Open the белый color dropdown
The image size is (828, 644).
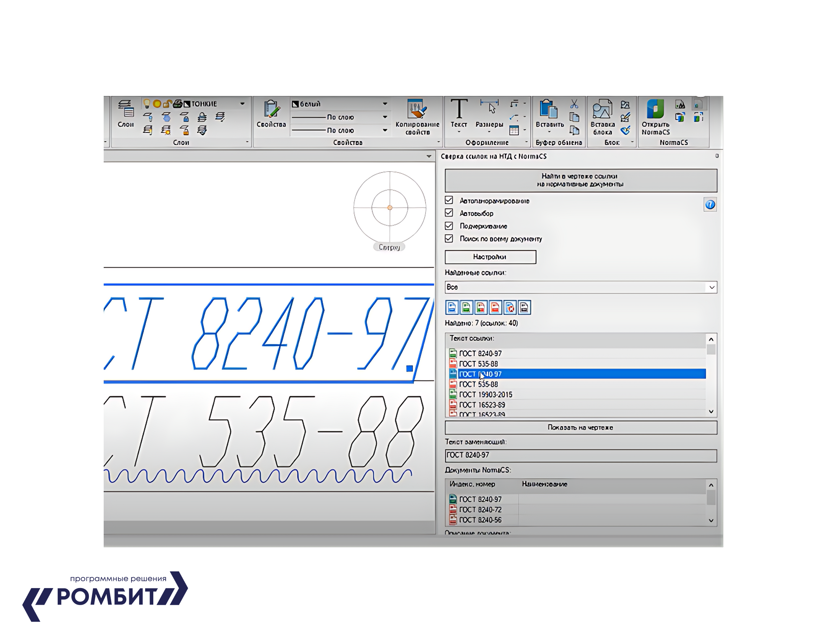pyautogui.click(x=384, y=103)
